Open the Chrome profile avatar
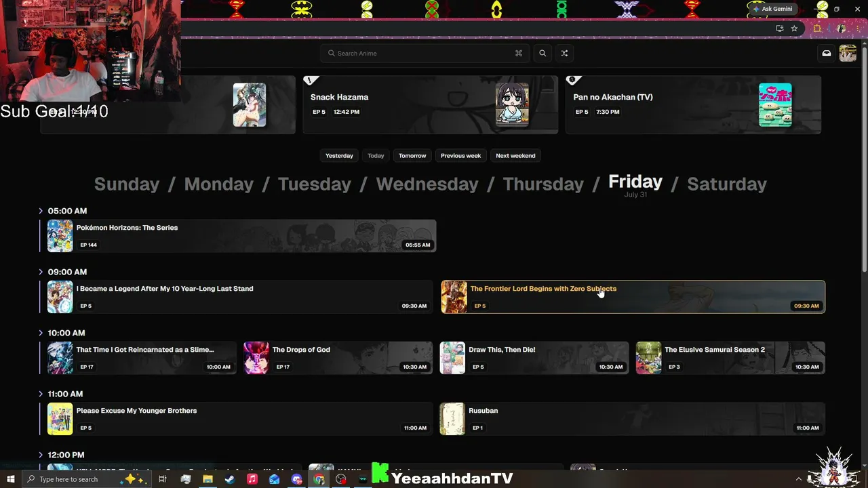The height and width of the screenshot is (488, 868). pyautogui.click(x=842, y=28)
